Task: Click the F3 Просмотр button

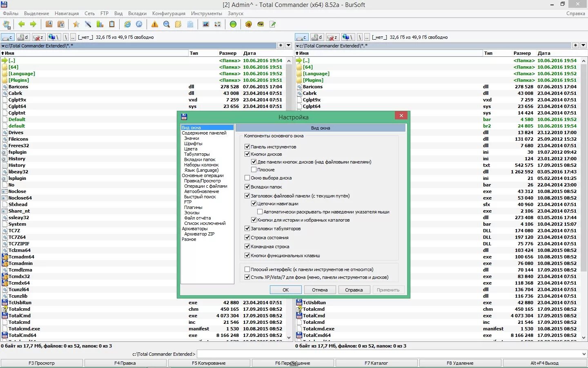Action: pos(42,363)
